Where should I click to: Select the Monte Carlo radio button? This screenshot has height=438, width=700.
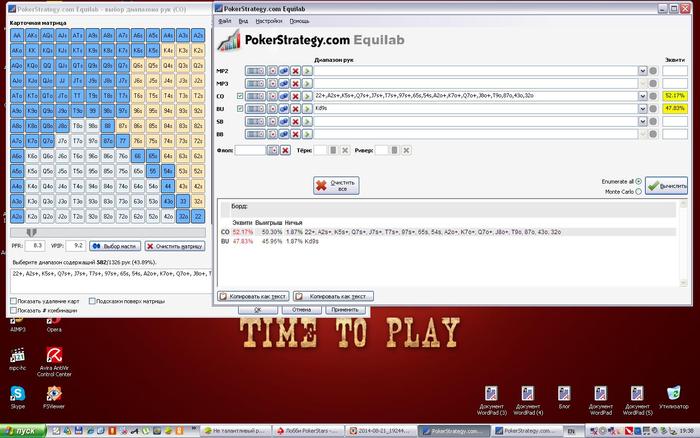pyautogui.click(x=639, y=192)
